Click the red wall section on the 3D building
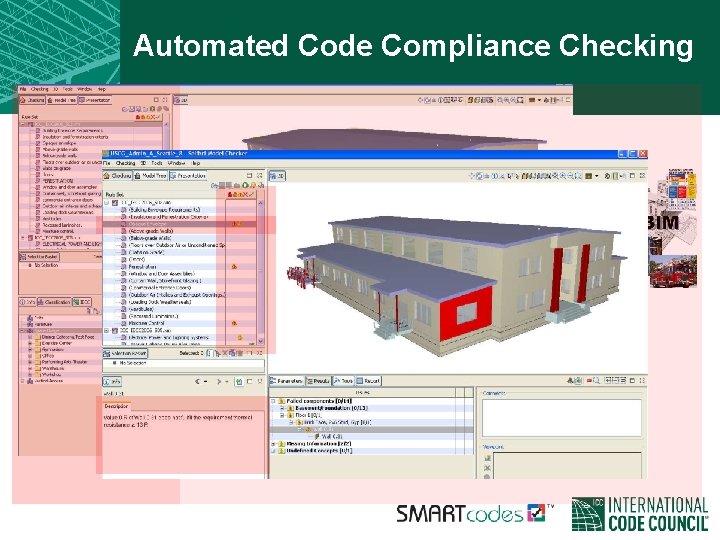720x540 pixels. (x=466, y=313)
